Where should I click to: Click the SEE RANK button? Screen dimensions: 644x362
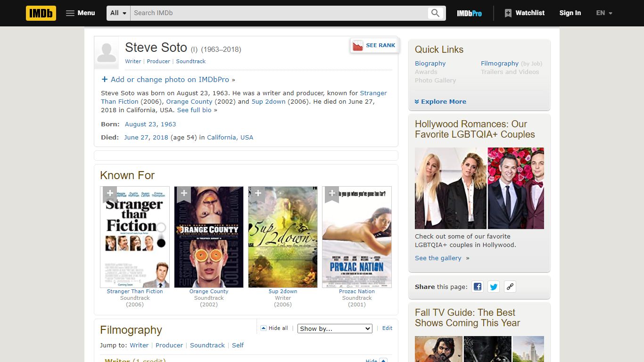[x=374, y=46]
